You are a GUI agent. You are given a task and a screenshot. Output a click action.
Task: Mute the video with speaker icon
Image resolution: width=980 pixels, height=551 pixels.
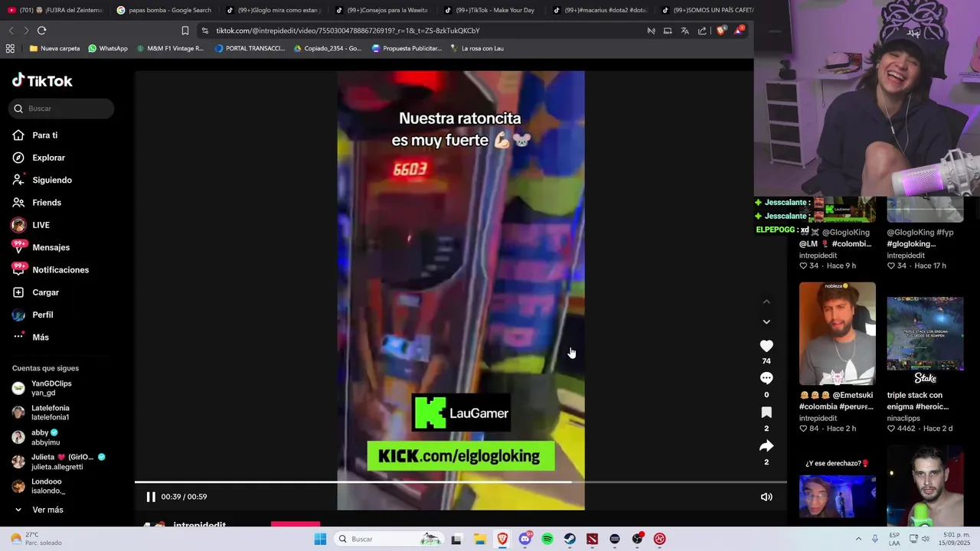(766, 497)
